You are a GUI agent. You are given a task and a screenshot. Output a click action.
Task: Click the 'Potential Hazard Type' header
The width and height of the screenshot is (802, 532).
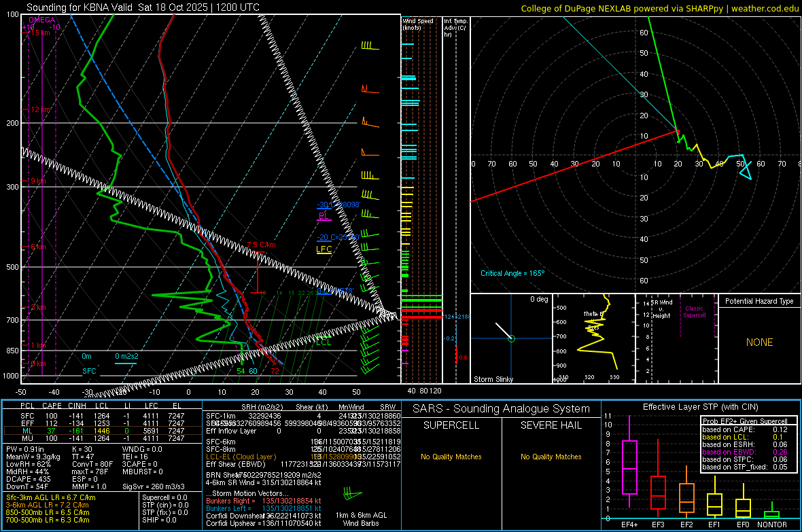coord(759,301)
